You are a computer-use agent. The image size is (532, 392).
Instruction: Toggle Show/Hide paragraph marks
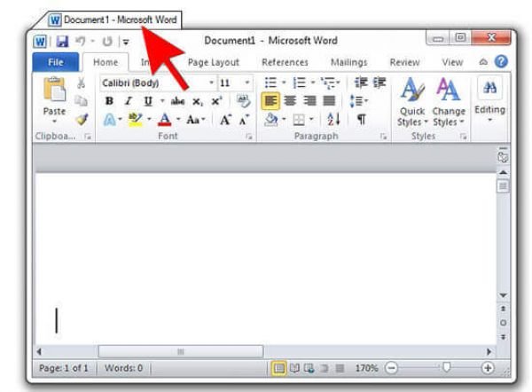click(362, 120)
